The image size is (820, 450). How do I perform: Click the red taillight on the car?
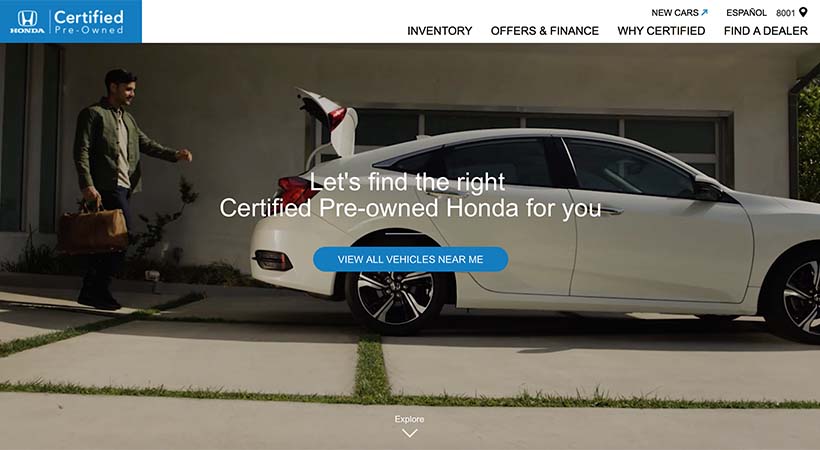click(x=296, y=190)
